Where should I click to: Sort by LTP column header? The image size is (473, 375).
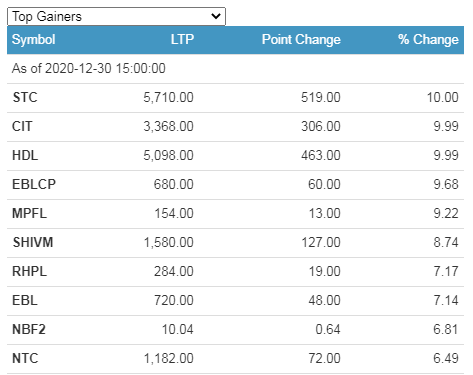182,40
